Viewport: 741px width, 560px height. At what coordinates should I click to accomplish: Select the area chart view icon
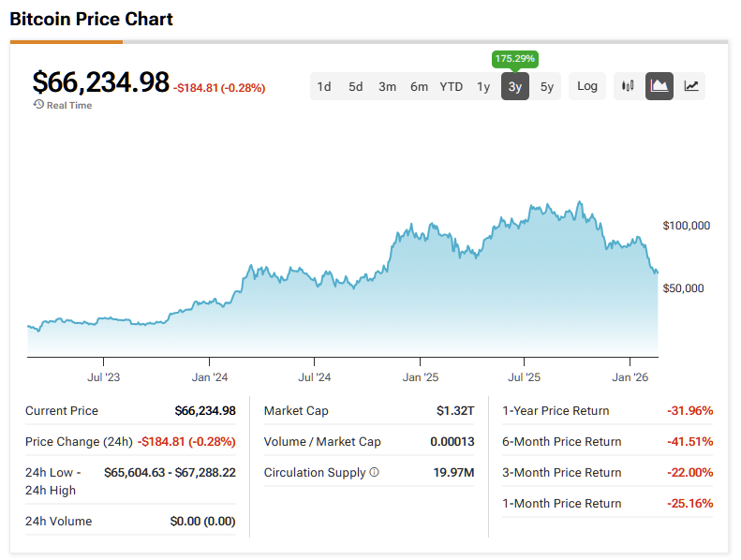[x=659, y=86]
